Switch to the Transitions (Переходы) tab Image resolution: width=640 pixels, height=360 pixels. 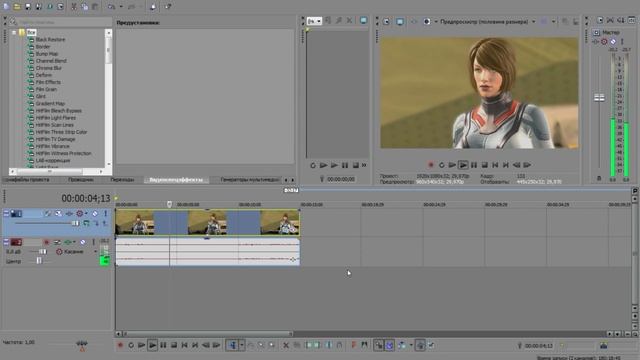122,180
